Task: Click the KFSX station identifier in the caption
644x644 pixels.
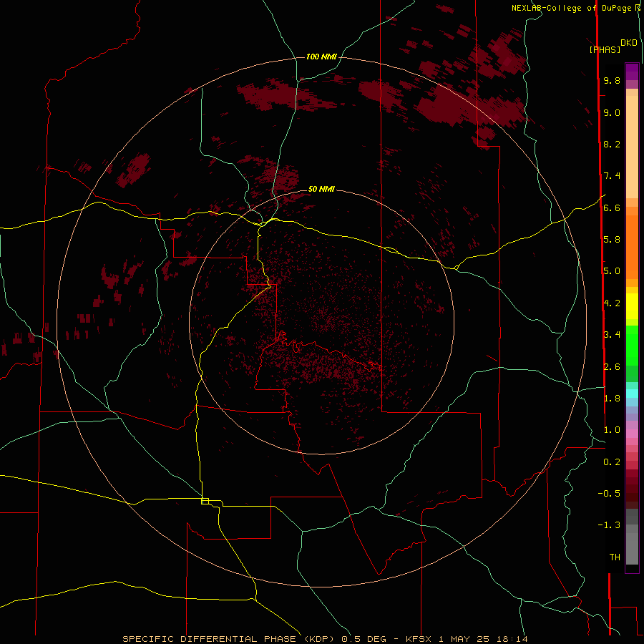Action: pyautogui.click(x=418, y=639)
